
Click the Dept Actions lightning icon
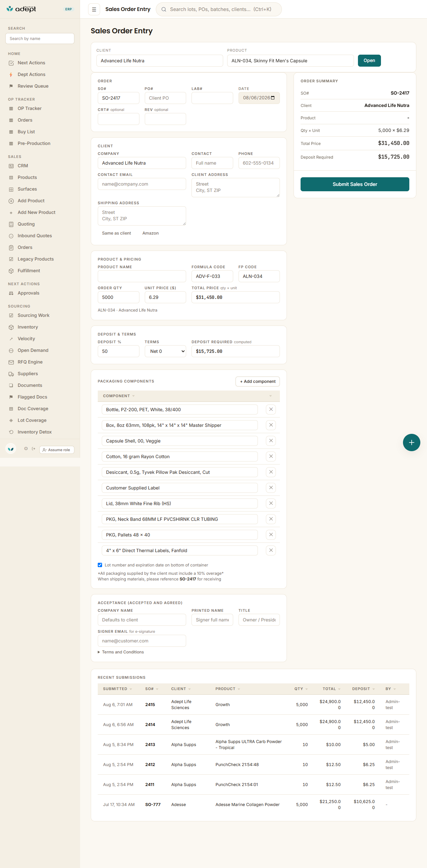tap(11, 74)
